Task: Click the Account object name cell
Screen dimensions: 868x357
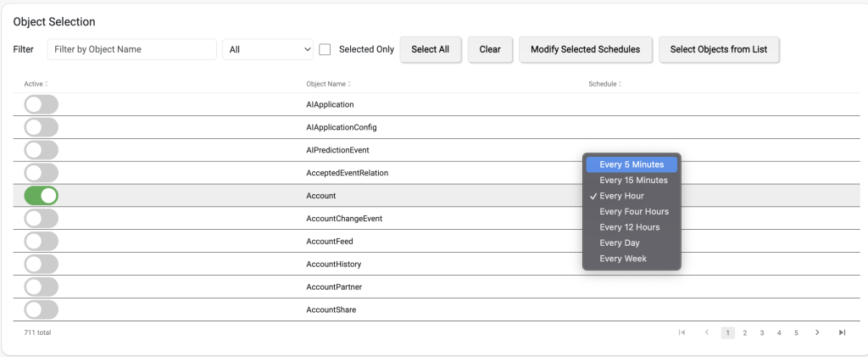Action: tap(321, 196)
